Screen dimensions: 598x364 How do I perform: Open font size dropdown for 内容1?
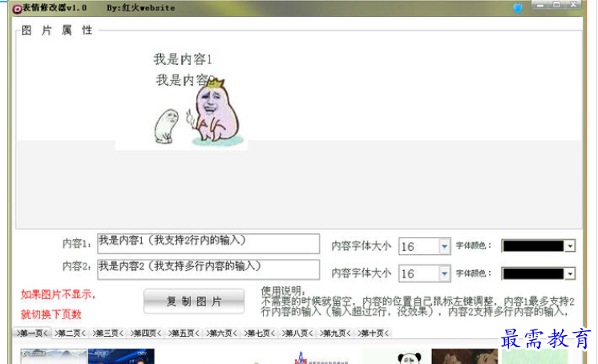(444, 246)
